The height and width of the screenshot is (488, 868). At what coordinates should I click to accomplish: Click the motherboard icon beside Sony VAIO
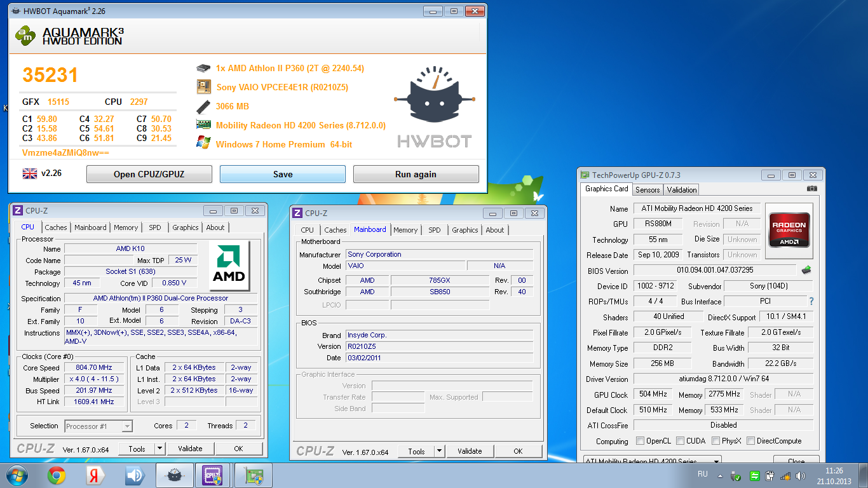click(203, 86)
